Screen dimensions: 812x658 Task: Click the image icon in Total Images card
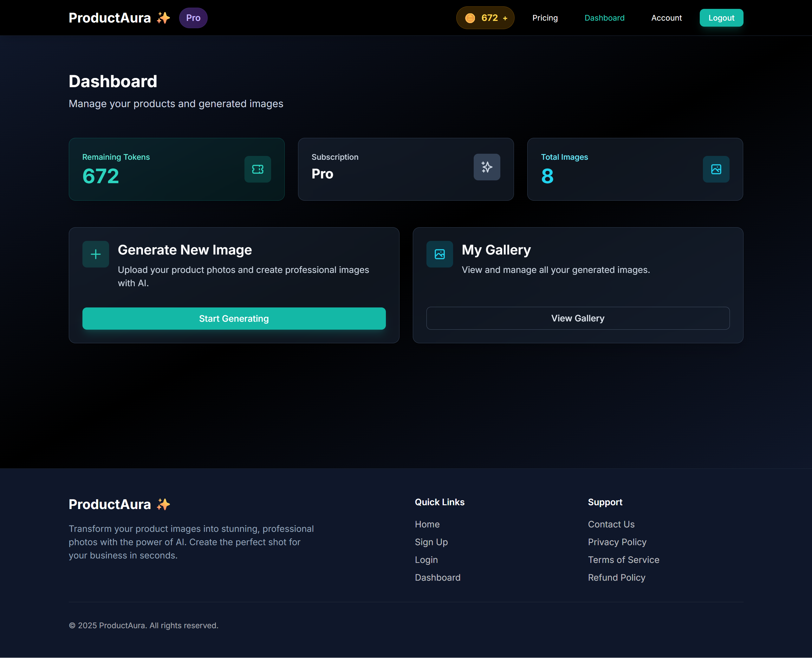pyautogui.click(x=716, y=169)
